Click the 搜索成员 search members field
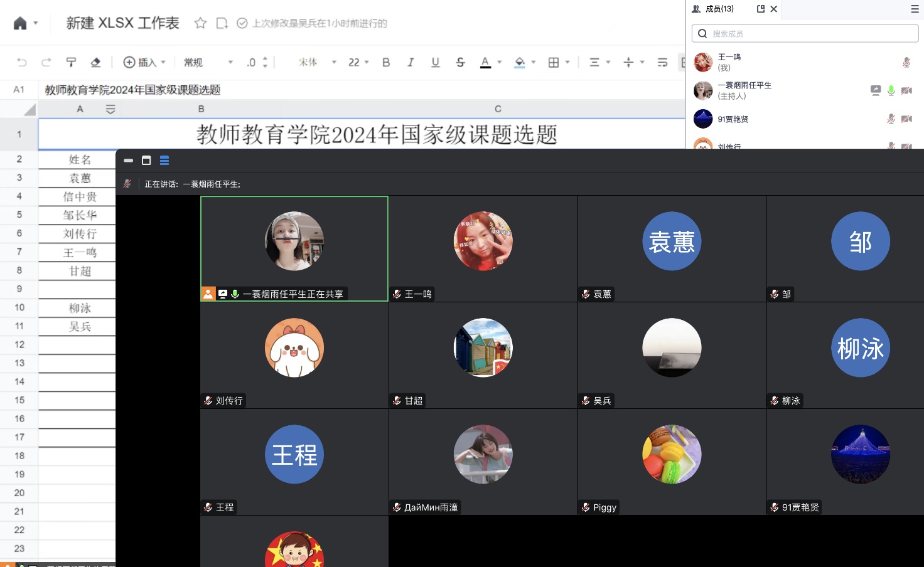 (805, 34)
